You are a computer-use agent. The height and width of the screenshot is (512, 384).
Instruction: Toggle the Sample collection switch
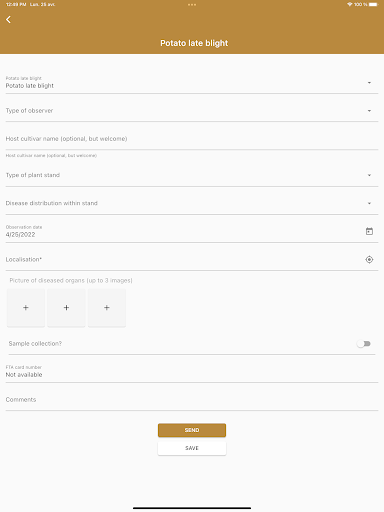coord(363,344)
